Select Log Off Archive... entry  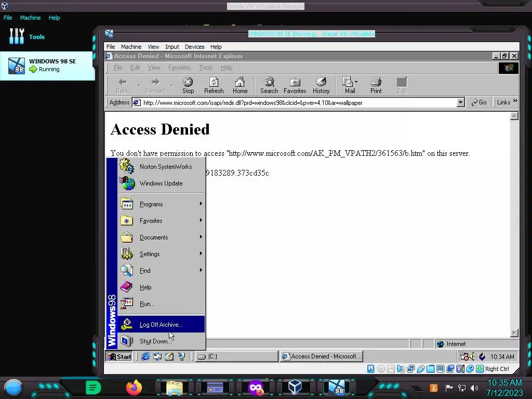pyautogui.click(x=162, y=324)
